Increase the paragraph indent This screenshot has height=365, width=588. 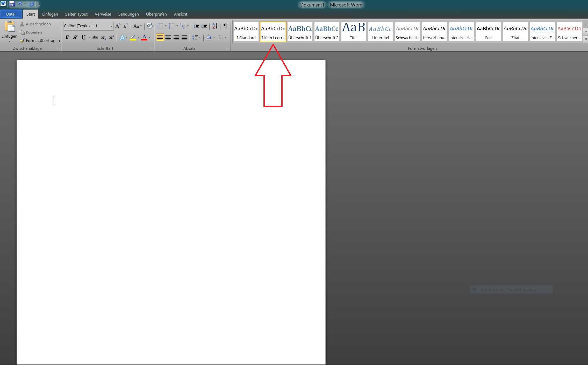click(204, 26)
